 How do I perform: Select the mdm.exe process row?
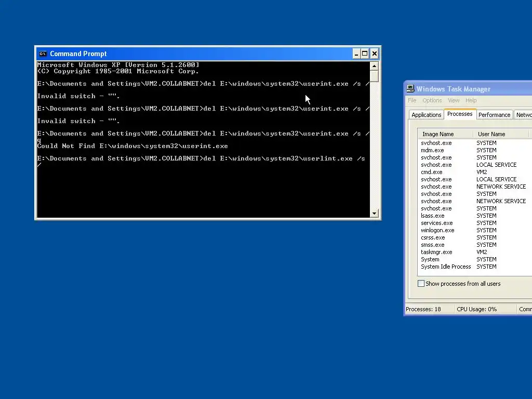coord(475,150)
